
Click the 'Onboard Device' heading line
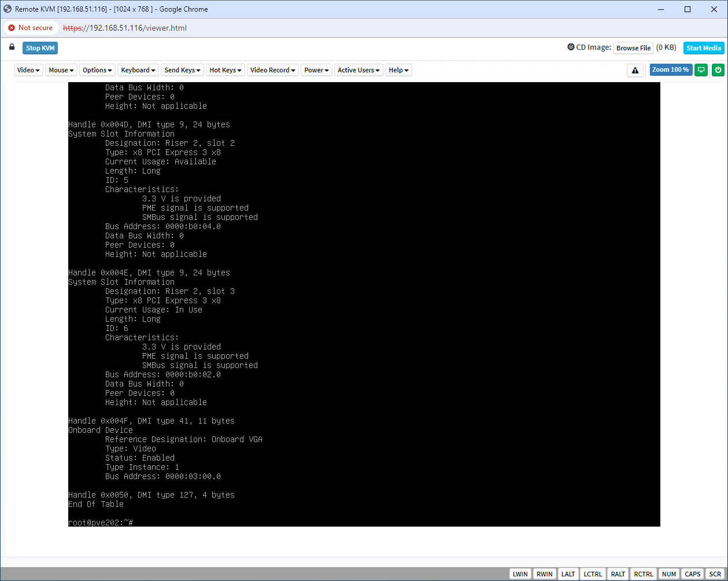pyautogui.click(x=101, y=430)
